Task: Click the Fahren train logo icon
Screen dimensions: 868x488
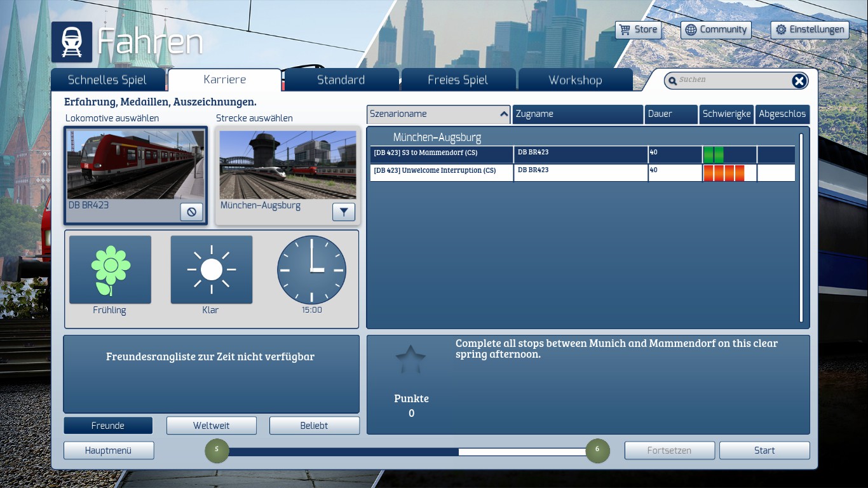Action: coord(72,42)
